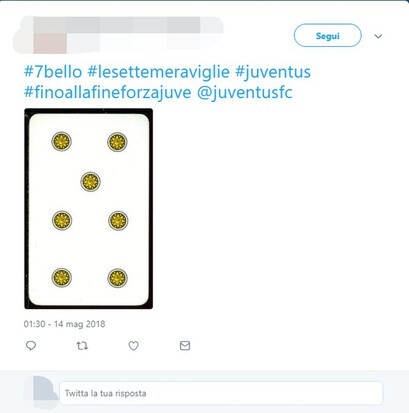Like the tweet with the heart icon
409x413 pixels.
pos(133,346)
